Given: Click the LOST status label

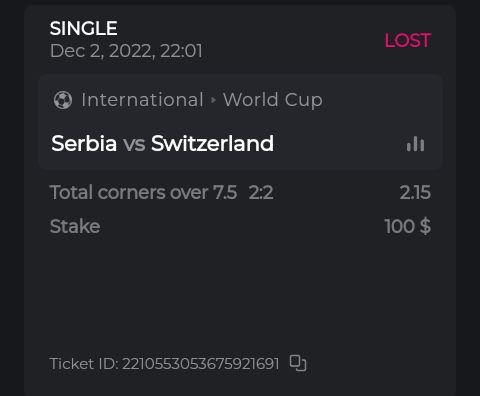Looking at the screenshot, I should (408, 40).
